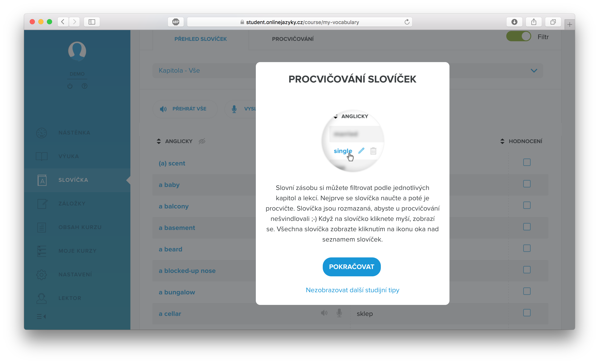
Task: Check the rating box for a cellar
Action: 527,313
